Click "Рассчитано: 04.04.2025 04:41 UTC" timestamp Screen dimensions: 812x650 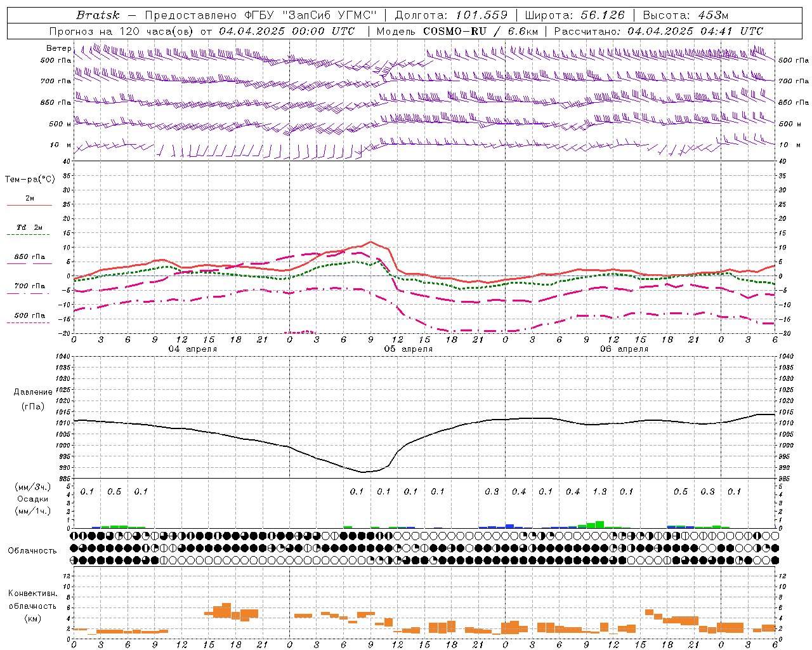658,31
